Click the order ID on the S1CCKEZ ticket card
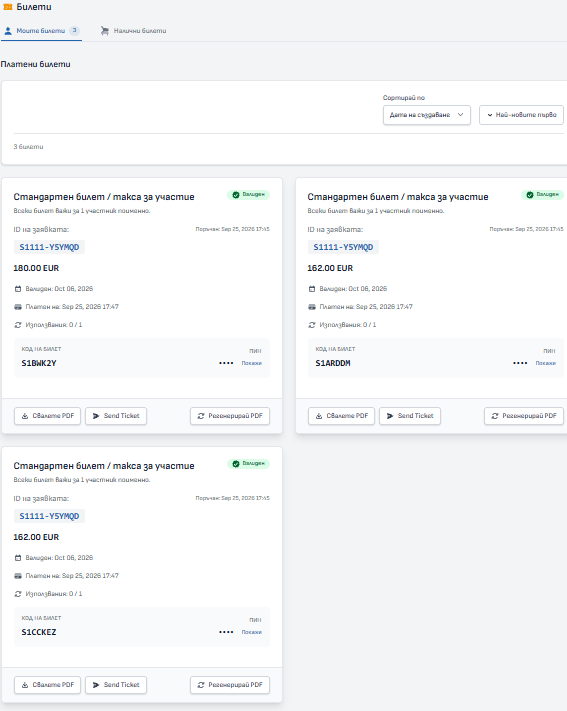The width and height of the screenshot is (567, 711). tap(49, 516)
